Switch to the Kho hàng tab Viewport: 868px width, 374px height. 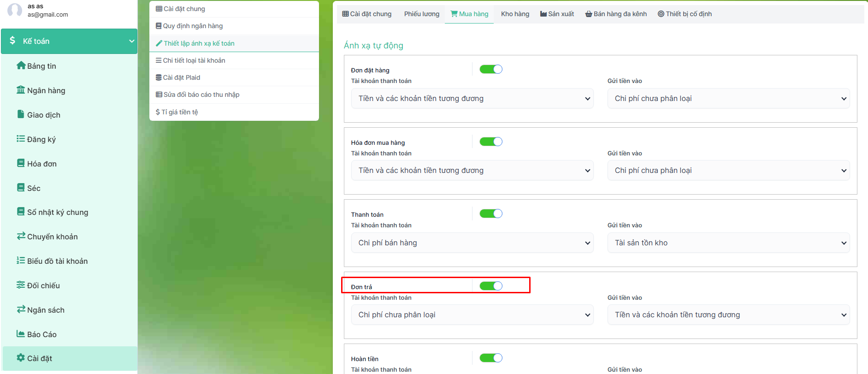point(515,14)
